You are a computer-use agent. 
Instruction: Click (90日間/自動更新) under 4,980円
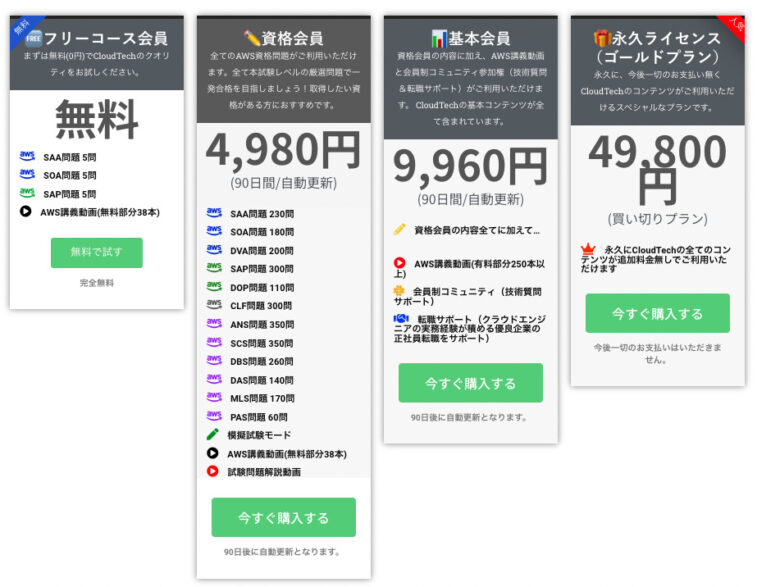pos(284,183)
